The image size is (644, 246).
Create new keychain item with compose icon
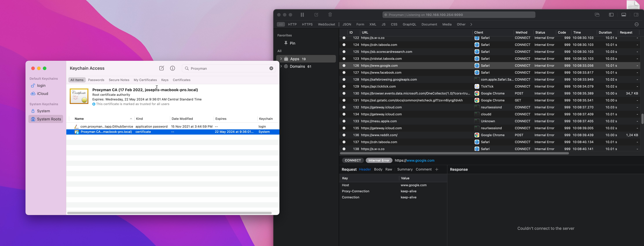161,68
